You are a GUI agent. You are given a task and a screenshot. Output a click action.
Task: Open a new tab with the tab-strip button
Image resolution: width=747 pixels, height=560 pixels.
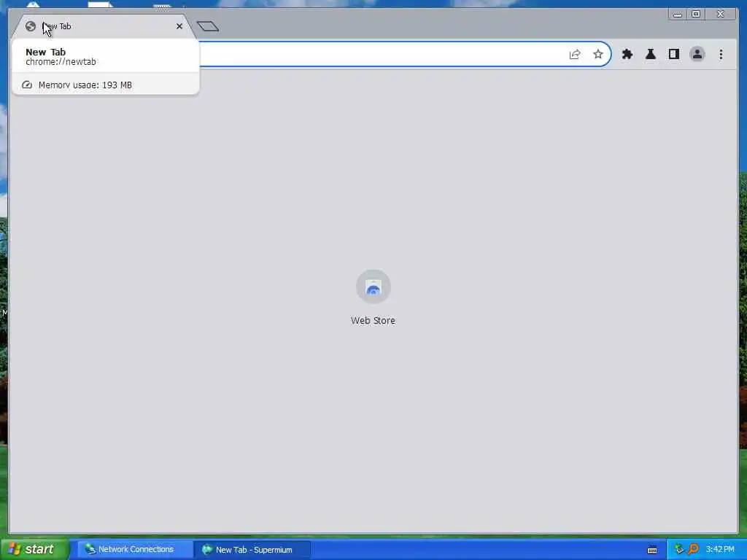(208, 27)
